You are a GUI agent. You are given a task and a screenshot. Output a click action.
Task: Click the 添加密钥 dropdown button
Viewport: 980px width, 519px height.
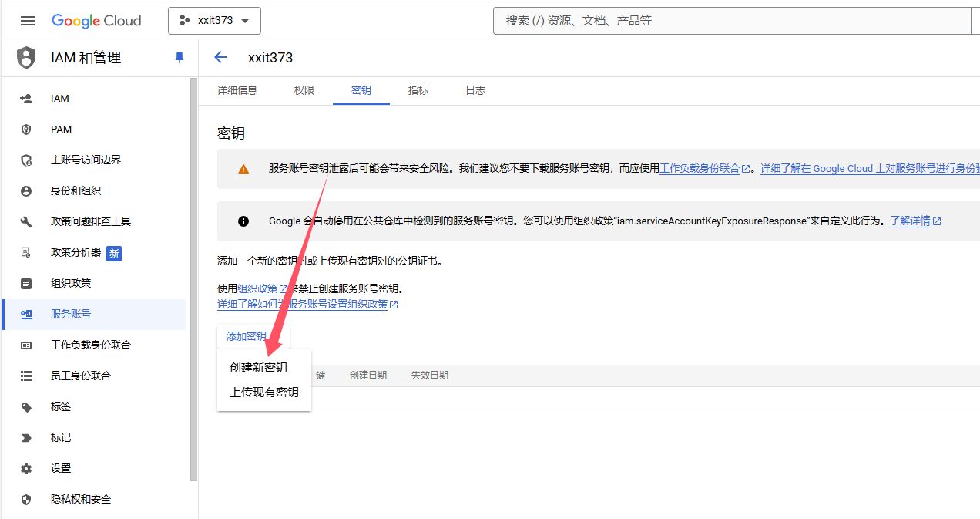tap(253, 336)
